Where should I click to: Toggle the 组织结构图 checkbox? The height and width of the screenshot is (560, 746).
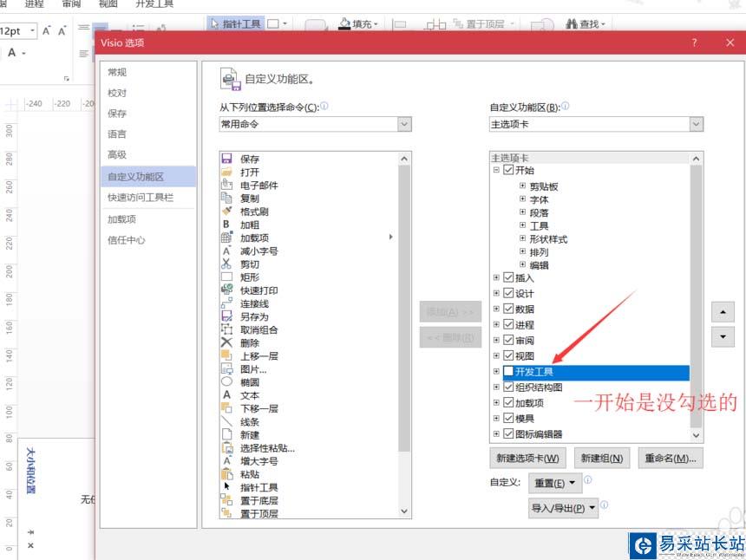[508, 387]
